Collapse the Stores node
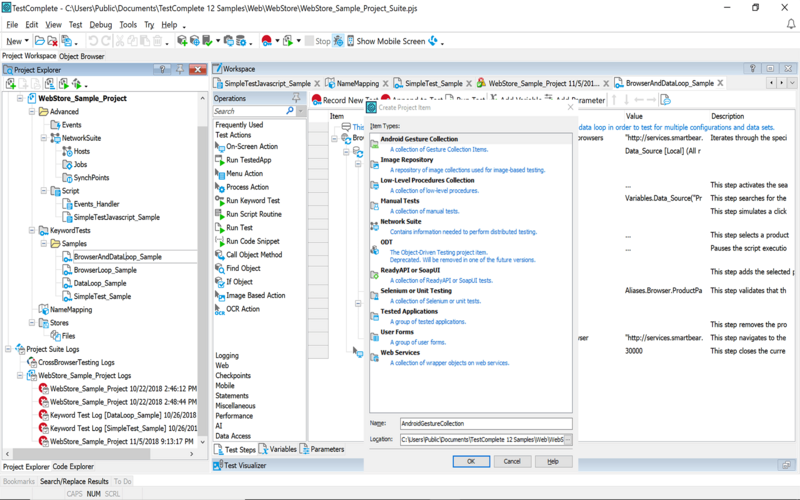Image resolution: width=800 pixels, height=500 pixels. pyautogui.click(x=32, y=322)
